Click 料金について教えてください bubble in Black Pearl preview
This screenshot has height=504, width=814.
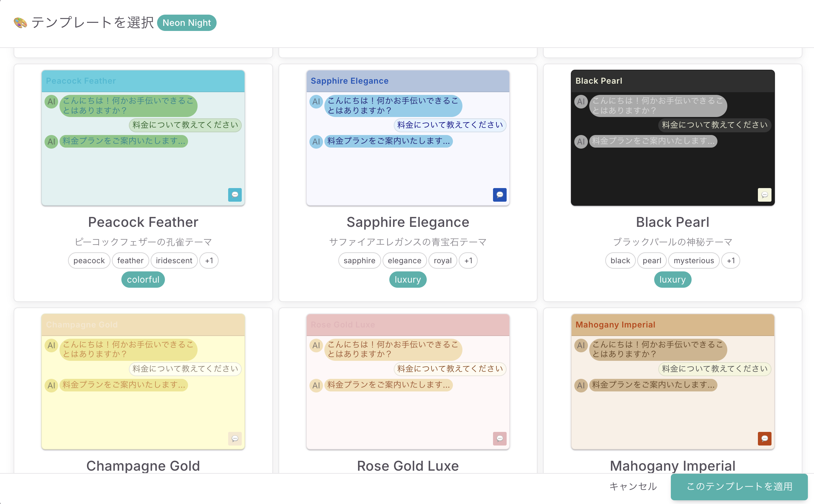pyautogui.click(x=715, y=125)
